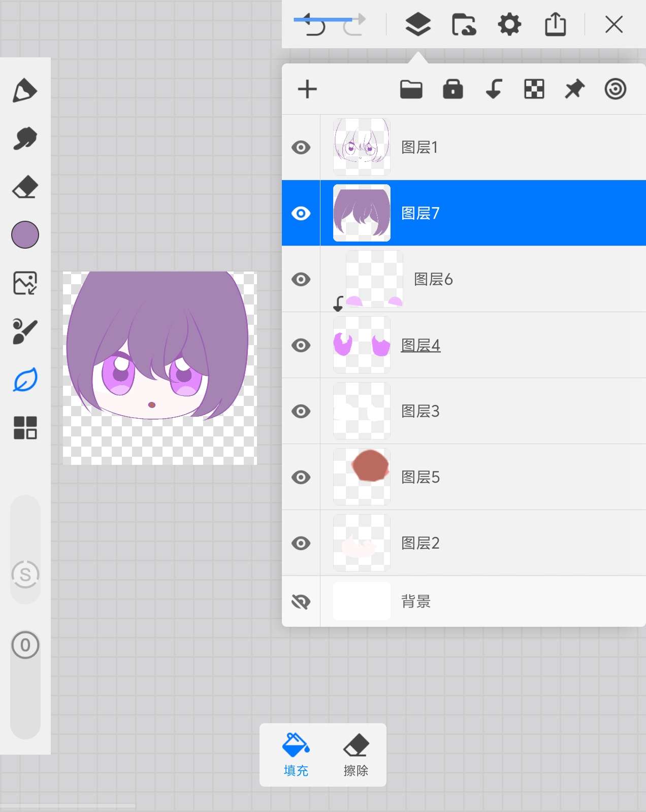Select the eraser tool in left sidebar
Screen dimensions: 646x812
[x=25, y=187]
